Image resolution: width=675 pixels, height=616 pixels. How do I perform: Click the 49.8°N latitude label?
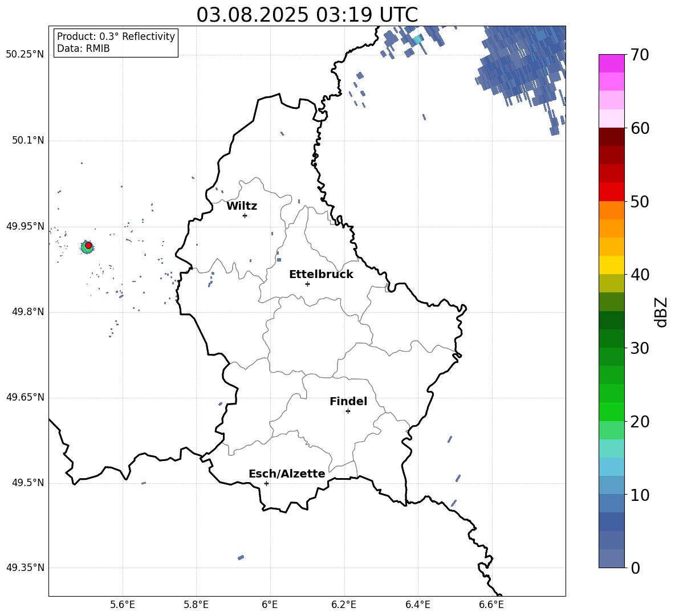[27, 312]
